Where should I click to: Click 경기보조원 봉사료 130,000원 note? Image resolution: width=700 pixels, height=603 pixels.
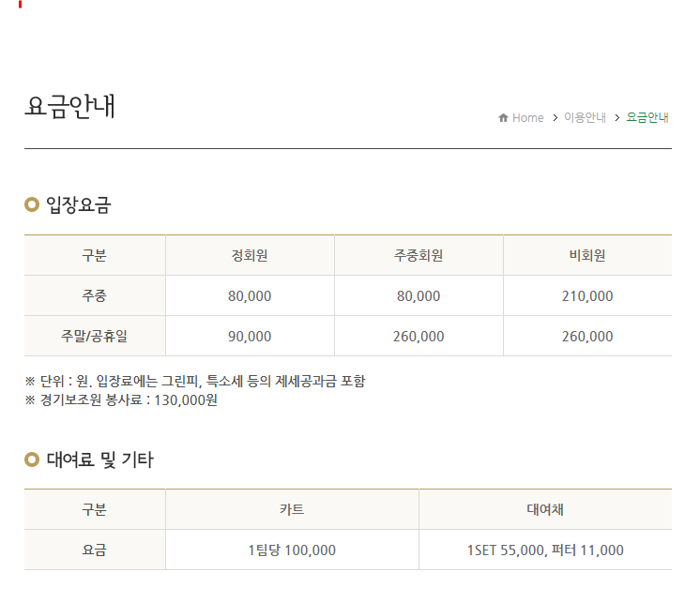point(121,400)
